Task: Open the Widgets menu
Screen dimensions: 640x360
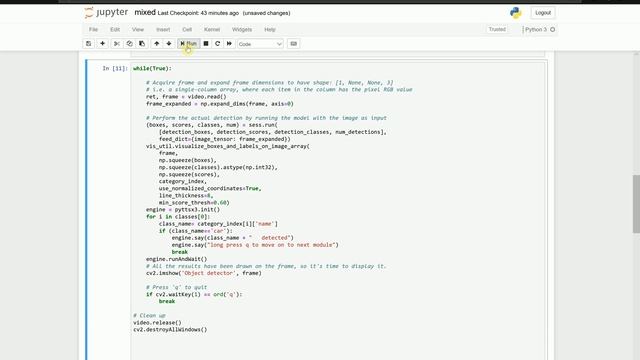Action: point(242,29)
